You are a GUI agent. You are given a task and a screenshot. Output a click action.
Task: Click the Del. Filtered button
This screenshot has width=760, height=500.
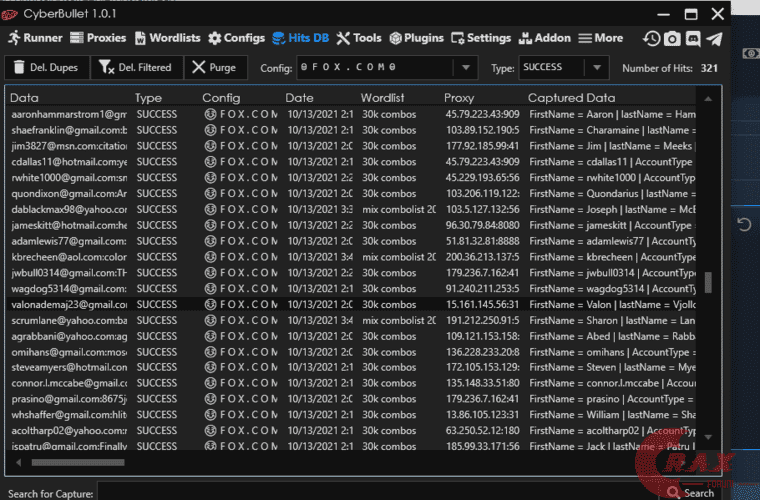pos(136,68)
